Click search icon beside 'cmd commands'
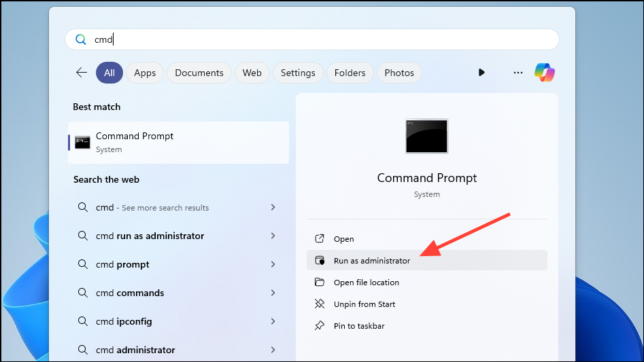644x362 pixels. [83, 293]
